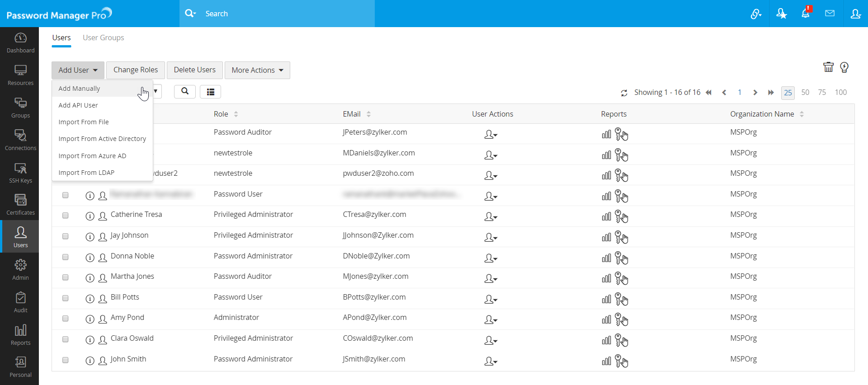
Task: Click the trash bin icon
Action: click(x=828, y=67)
